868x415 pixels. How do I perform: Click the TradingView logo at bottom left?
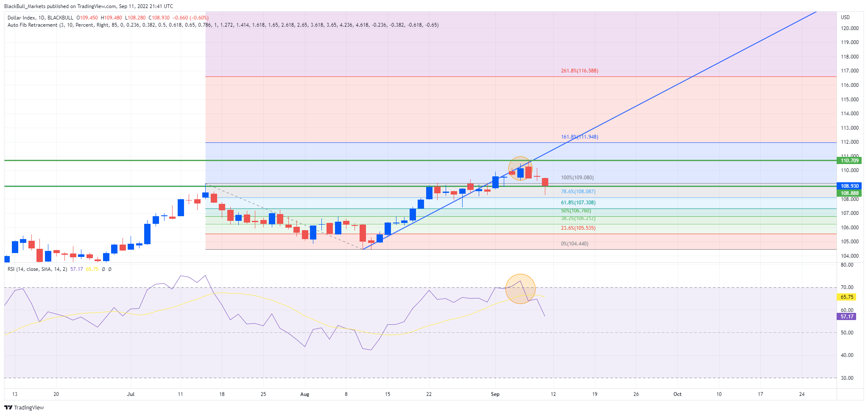coord(24,407)
